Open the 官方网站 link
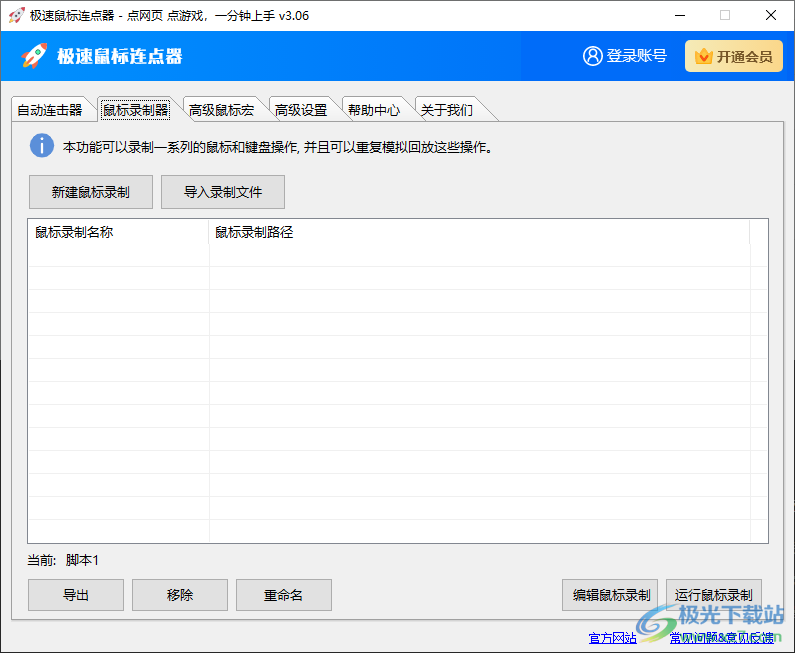Screen dimensions: 795x653 (612, 638)
